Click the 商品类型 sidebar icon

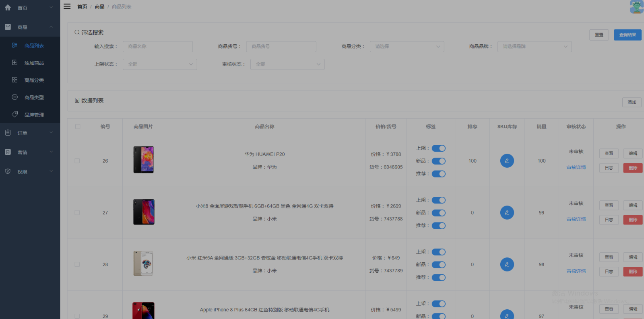(15, 97)
